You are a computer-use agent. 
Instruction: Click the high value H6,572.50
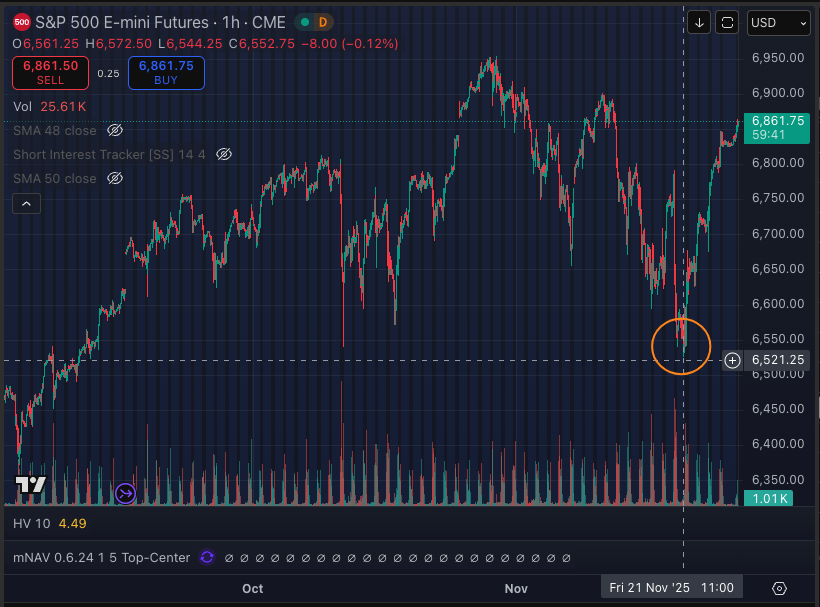(x=119, y=43)
